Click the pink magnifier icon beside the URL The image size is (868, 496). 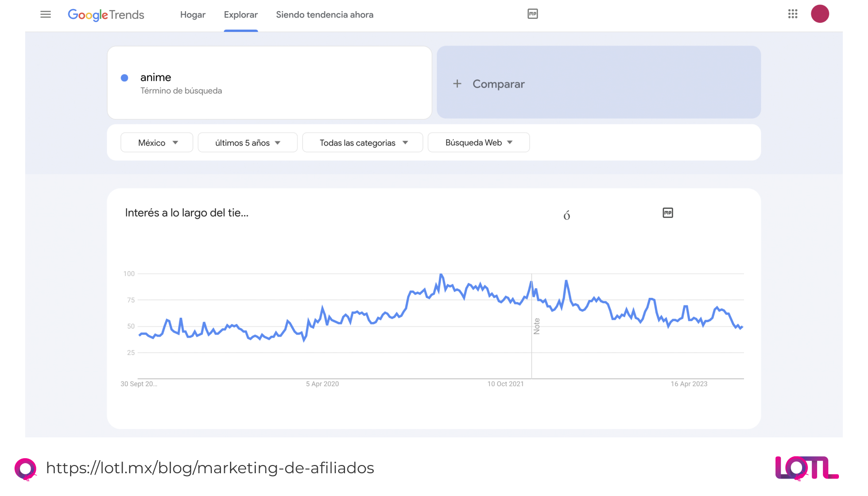[x=26, y=468]
